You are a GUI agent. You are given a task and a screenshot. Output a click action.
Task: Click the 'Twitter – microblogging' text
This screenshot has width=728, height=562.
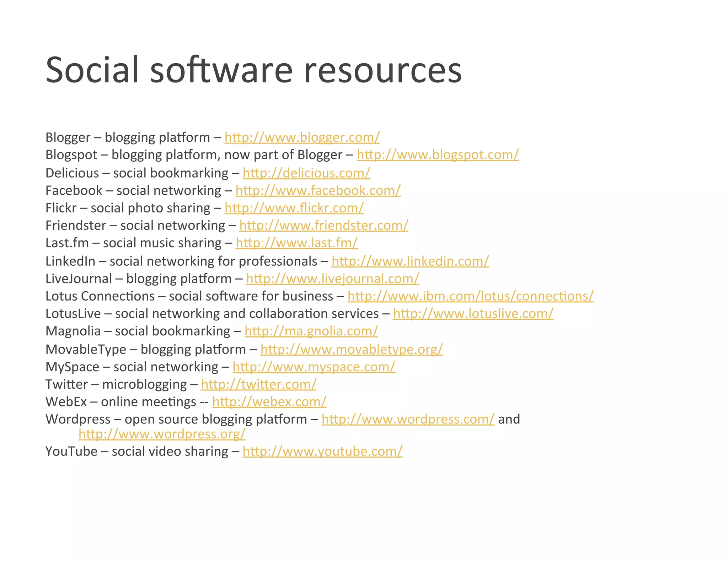pyautogui.click(x=116, y=384)
